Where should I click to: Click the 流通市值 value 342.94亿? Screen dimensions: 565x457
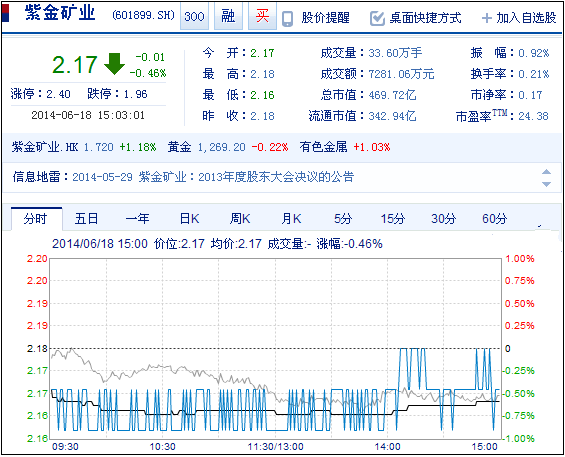pyautogui.click(x=392, y=116)
